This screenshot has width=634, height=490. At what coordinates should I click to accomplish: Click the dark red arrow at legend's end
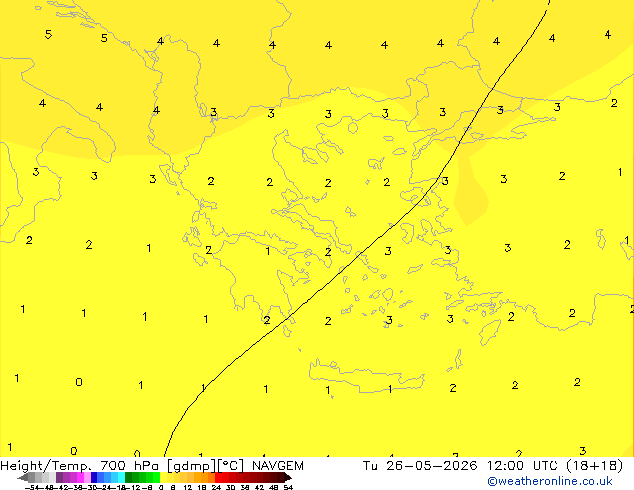[288, 478]
